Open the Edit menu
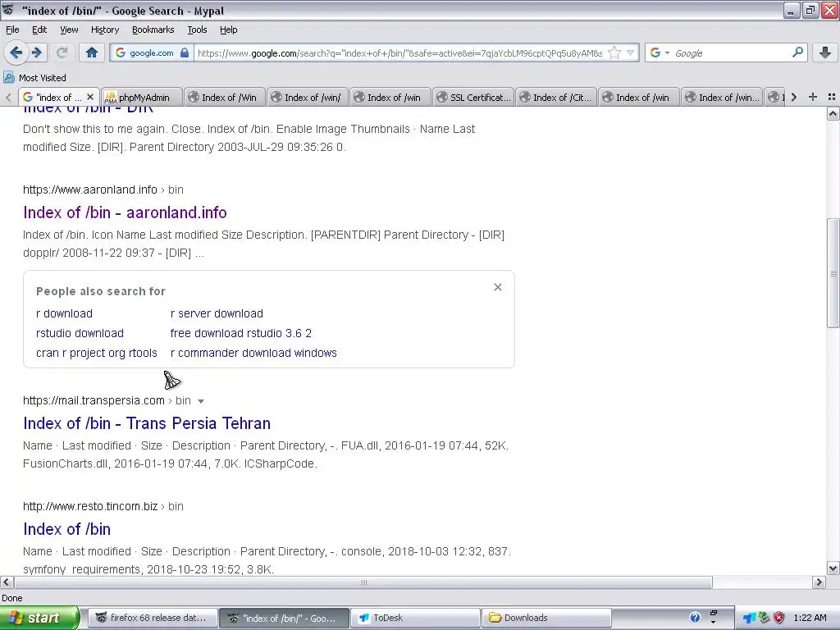This screenshot has height=630, width=840. (39, 30)
